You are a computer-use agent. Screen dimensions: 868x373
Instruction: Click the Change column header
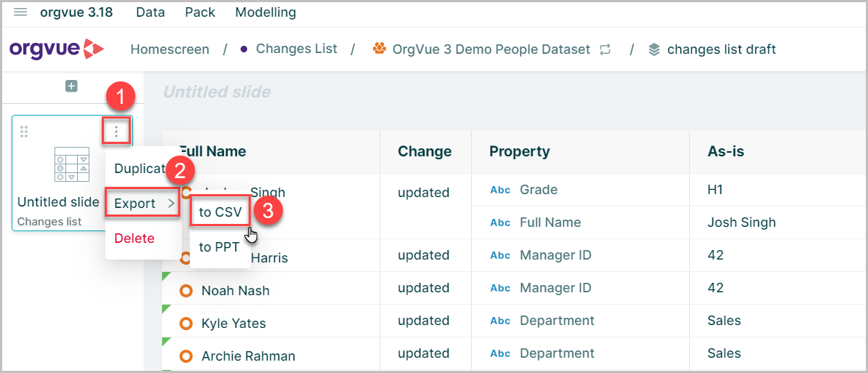pos(425,151)
